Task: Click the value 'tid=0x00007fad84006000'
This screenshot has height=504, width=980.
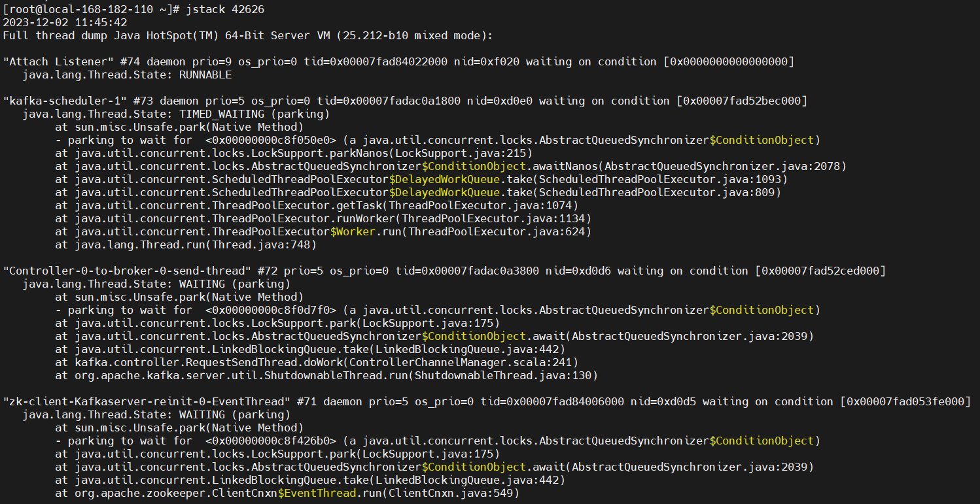Action: 552,401
